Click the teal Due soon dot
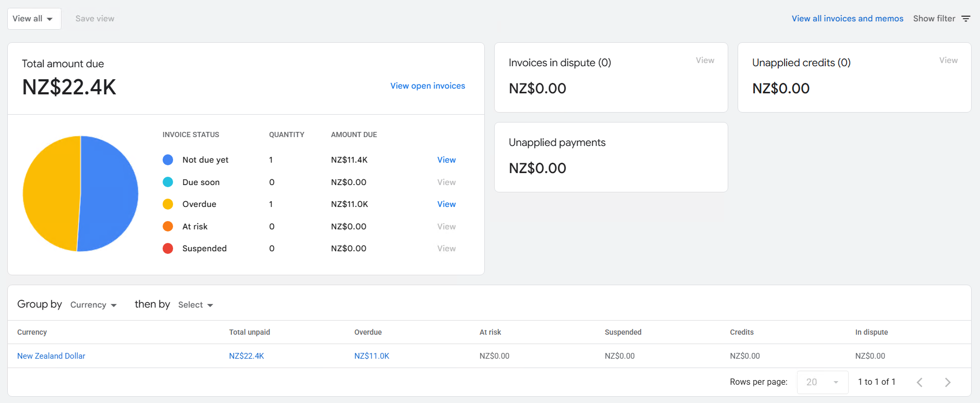This screenshot has width=980, height=403. click(x=168, y=182)
